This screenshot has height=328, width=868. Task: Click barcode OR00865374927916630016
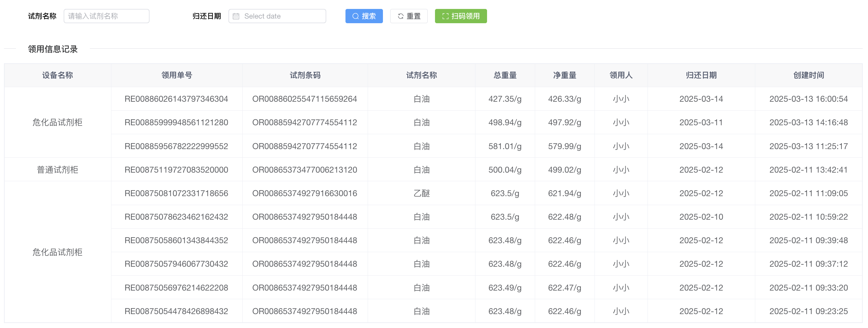coord(305,193)
